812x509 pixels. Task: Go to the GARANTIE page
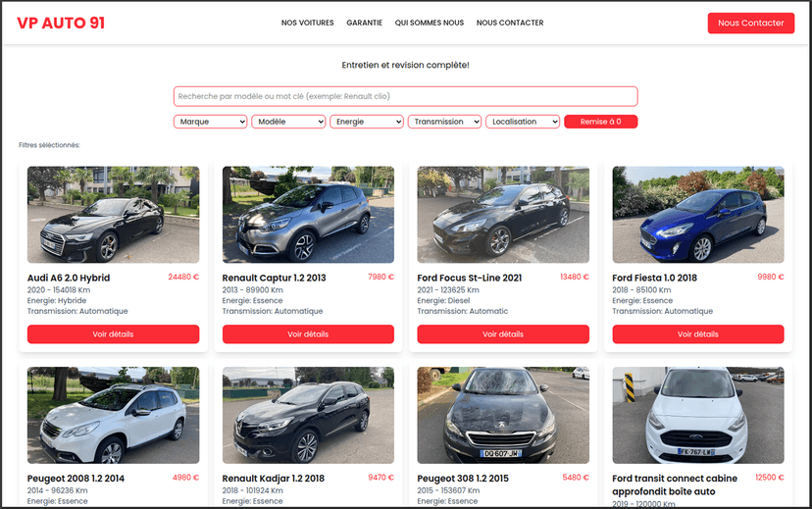point(364,23)
